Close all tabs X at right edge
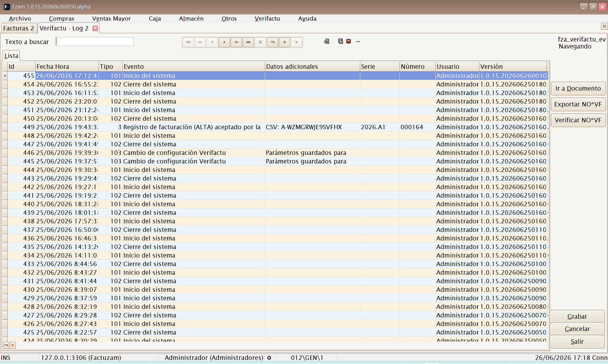The image size is (608, 364). [604, 26]
